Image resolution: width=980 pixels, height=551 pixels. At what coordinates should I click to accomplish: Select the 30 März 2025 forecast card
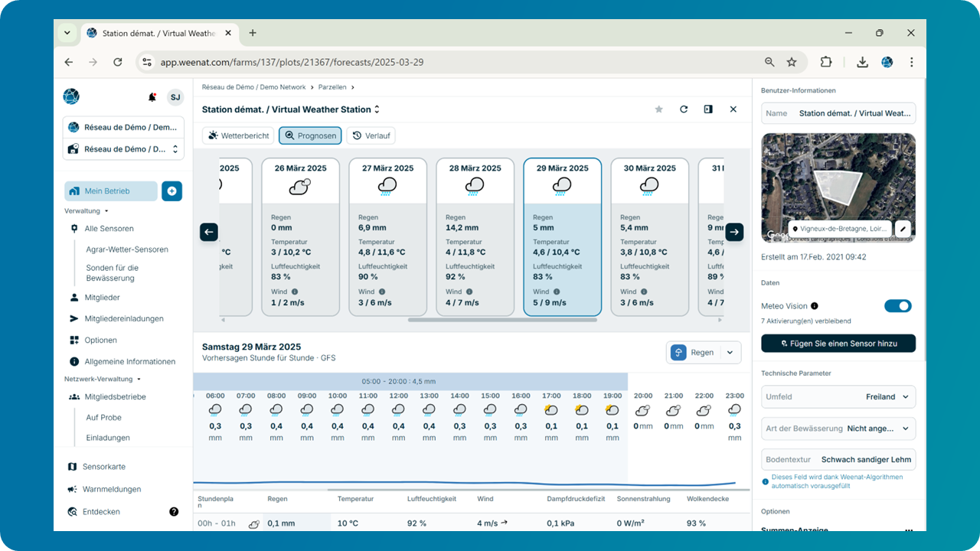pyautogui.click(x=649, y=237)
